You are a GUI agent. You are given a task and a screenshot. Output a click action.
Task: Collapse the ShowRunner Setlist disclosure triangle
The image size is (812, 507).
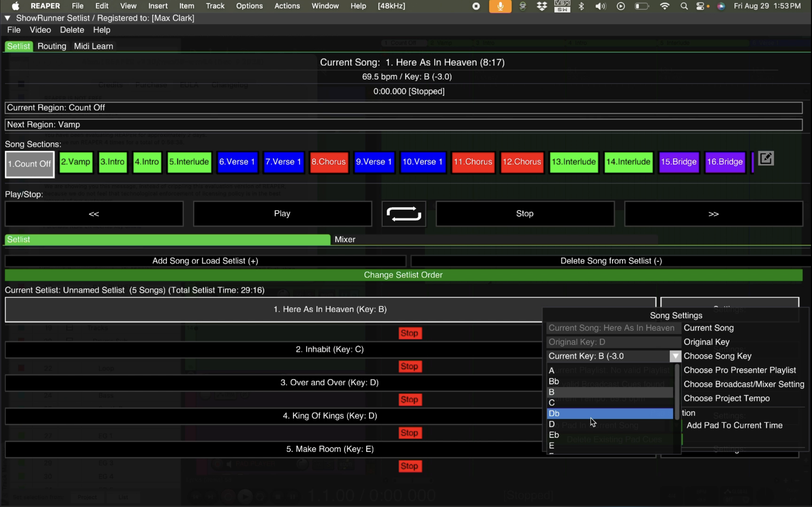click(7, 18)
